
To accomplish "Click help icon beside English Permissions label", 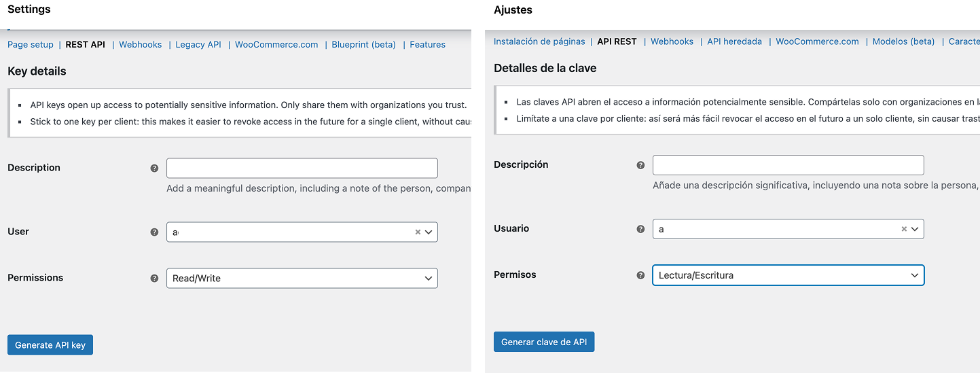I will (x=154, y=278).
